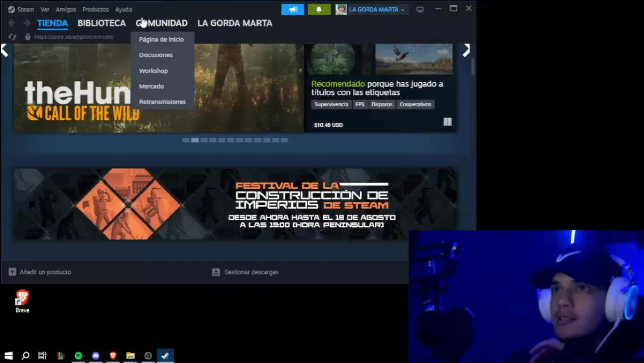Open File Explorer from the taskbar
644x363 pixels.
click(131, 356)
